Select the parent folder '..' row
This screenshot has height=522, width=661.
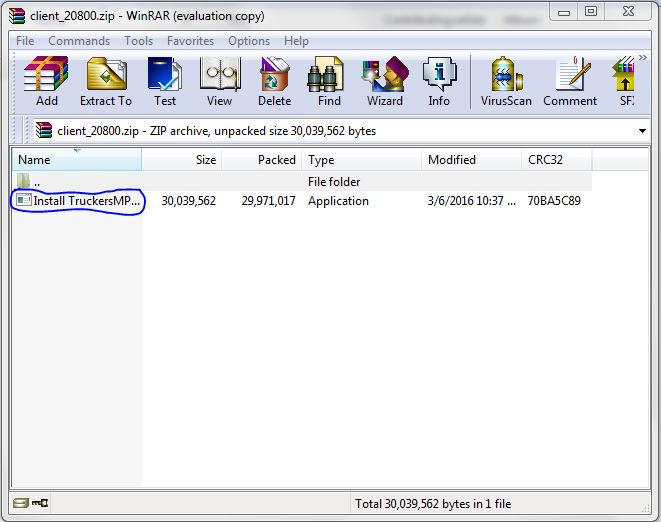pos(302,182)
